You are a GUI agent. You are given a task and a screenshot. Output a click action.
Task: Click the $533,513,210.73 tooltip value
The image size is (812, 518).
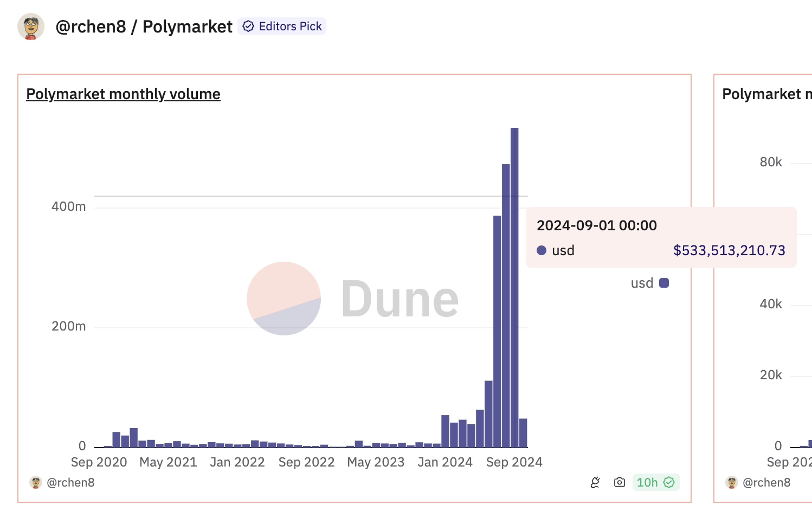tap(729, 250)
